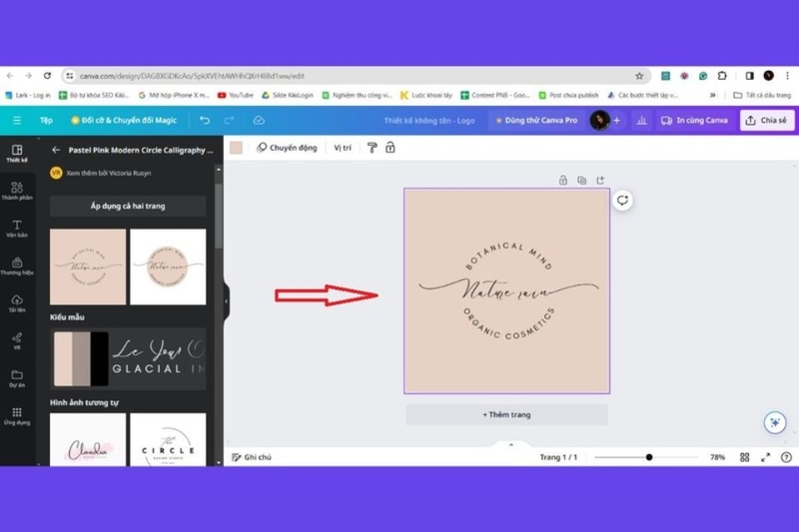Viewport: 799px width, 532px height.
Task: Copy style with paint roller icon
Action: coord(372,148)
